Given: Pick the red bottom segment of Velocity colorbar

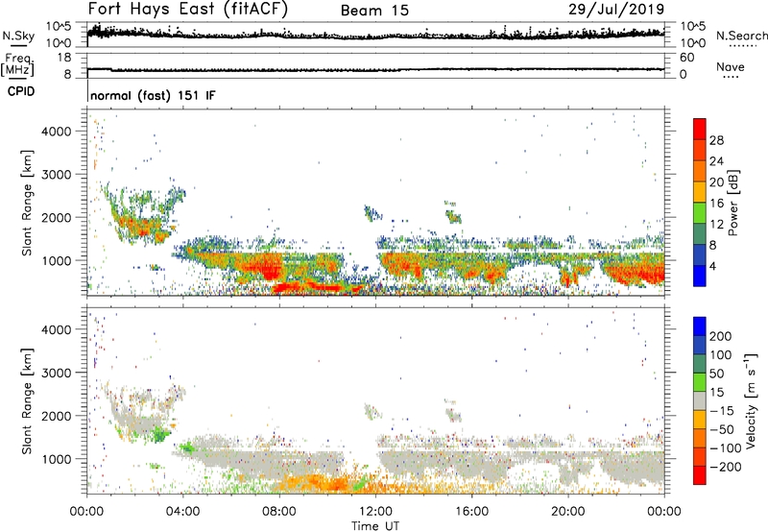Looking at the screenshot, I should (x=700, y=475).
